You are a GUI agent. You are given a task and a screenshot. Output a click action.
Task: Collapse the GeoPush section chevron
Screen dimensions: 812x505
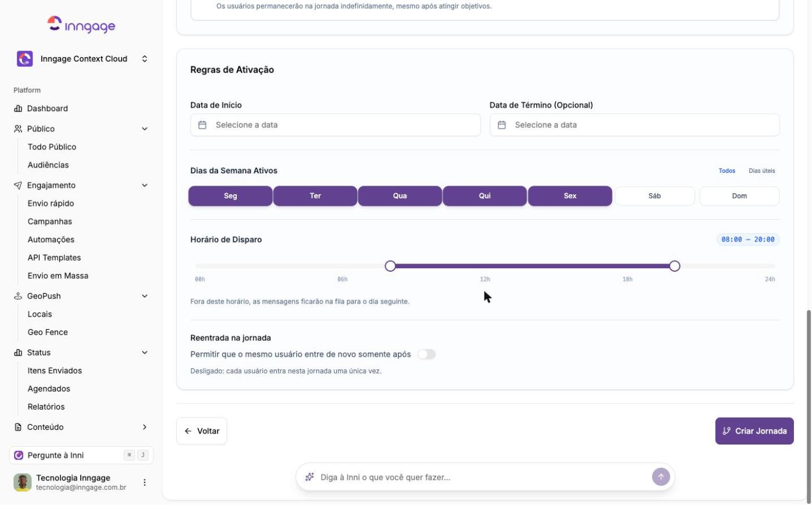click(x=145, y=296)
